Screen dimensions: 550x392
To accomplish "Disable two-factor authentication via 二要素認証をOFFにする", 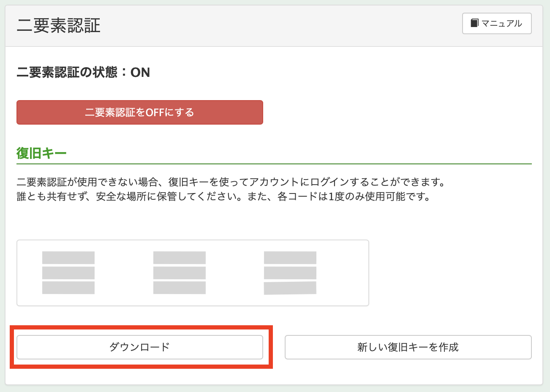I will tap(139, 112).
